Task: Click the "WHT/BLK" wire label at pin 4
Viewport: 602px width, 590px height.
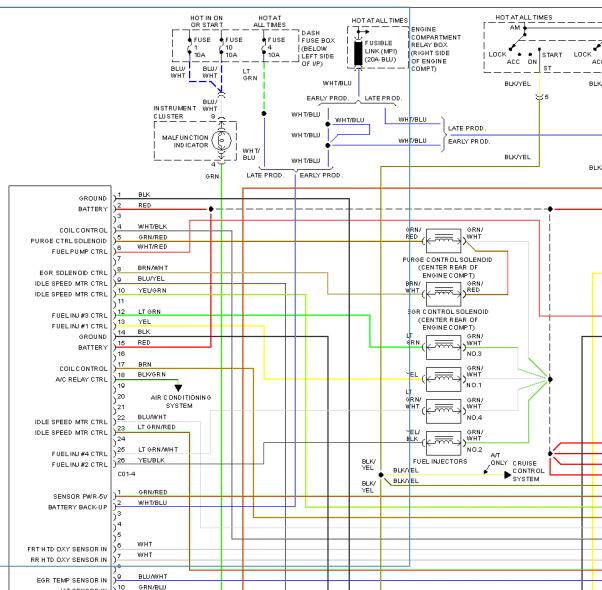Action: click(152, 226)
